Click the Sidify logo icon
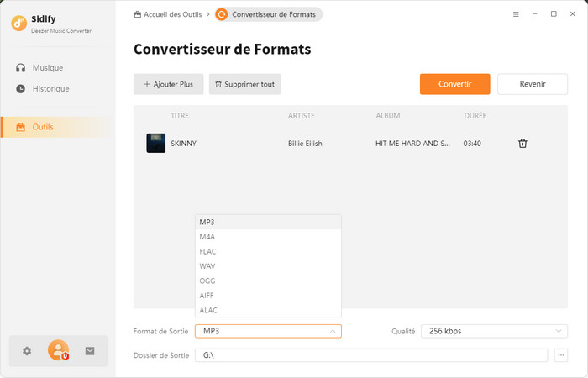 pos(20,23)
